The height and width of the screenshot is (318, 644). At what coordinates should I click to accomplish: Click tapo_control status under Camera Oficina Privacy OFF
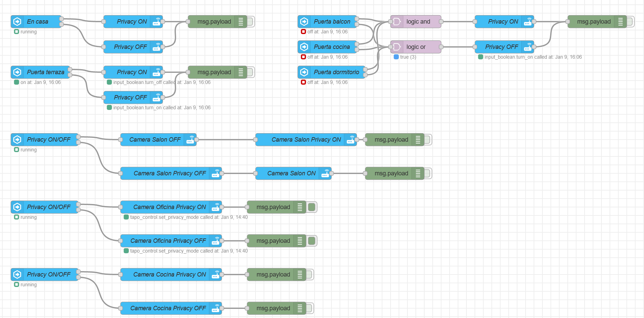[x=189, y=251]
